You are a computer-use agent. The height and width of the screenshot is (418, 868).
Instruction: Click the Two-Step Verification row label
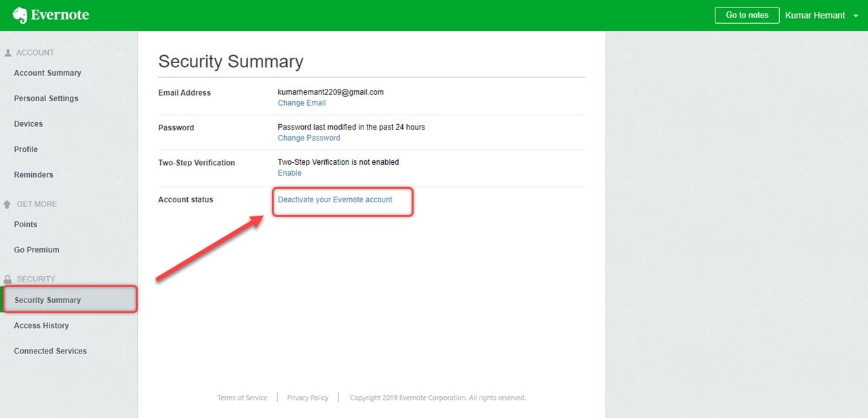[197, 163]
